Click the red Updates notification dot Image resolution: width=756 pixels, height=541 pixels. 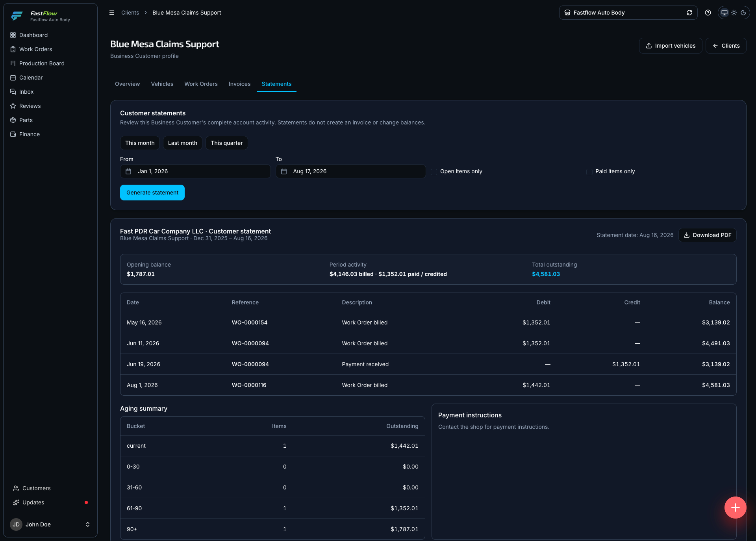86,502
